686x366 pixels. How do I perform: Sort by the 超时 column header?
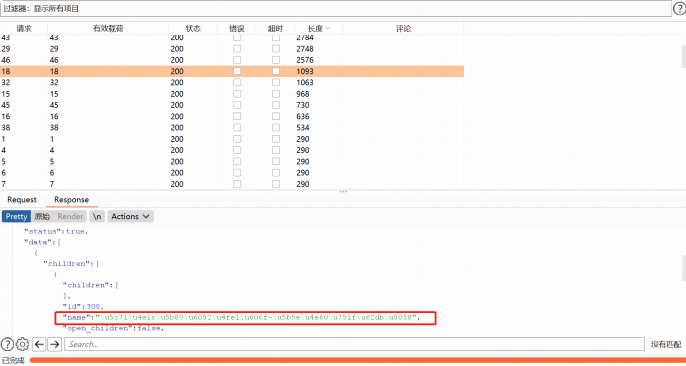coord(276,28)
